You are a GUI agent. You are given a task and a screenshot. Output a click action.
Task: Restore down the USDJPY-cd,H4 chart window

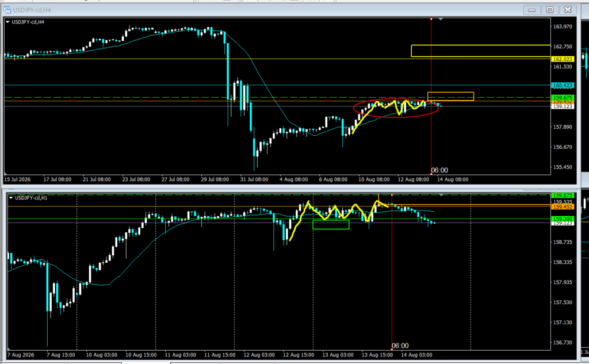(549, 10)
